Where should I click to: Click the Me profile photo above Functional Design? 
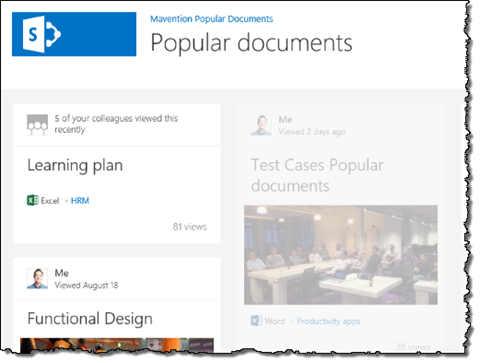point(37,278)
